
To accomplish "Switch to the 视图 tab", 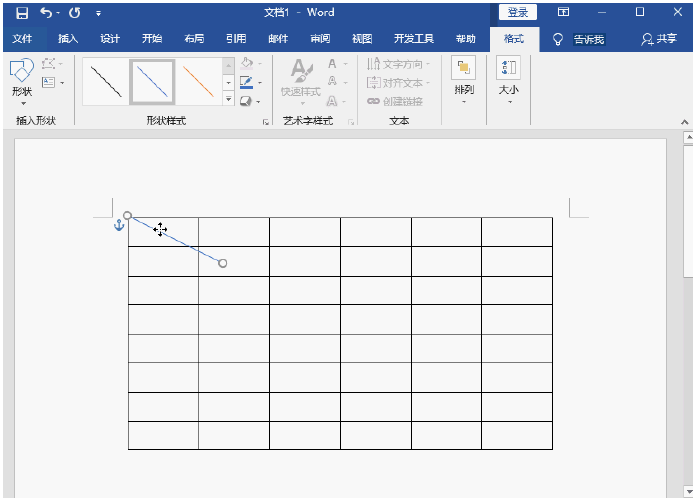I will (362, 39).
